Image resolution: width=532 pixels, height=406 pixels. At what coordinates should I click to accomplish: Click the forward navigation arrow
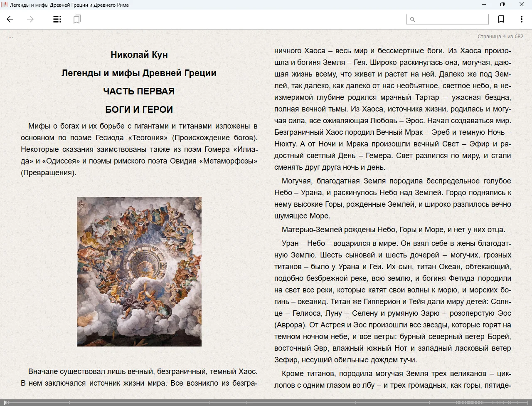click(x=30, y=19)
